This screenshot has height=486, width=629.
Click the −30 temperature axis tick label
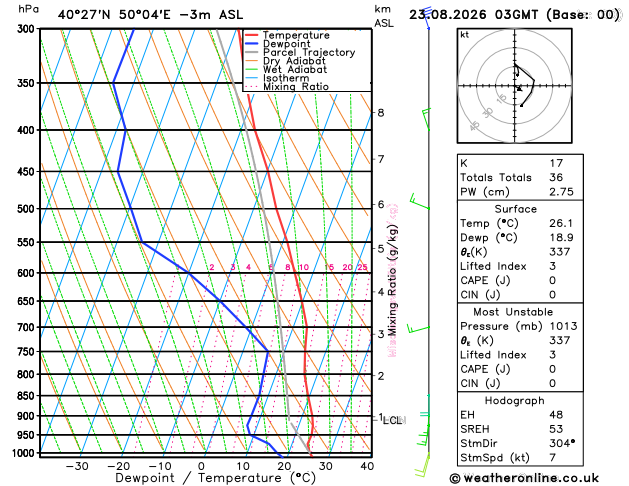point(77,466)
